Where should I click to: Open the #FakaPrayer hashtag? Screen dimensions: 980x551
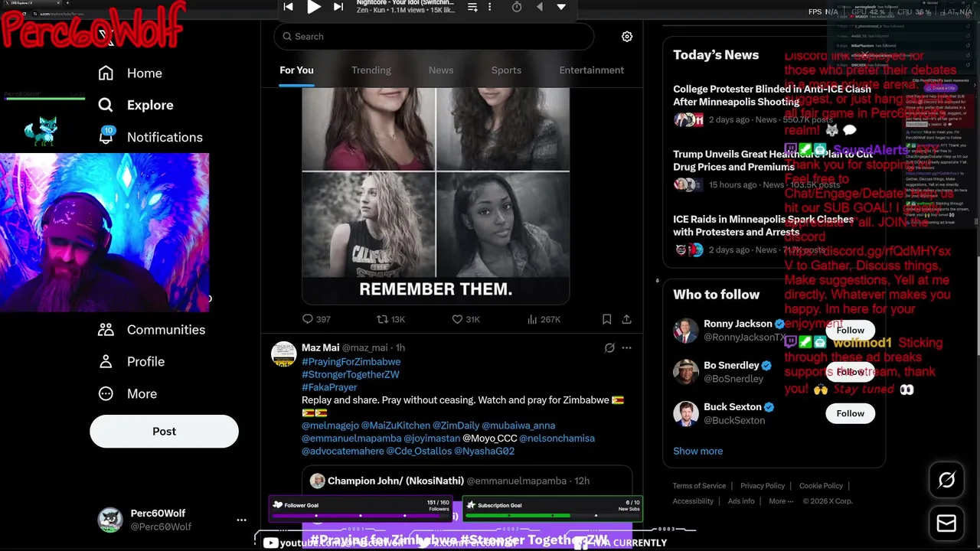point(329,388)
